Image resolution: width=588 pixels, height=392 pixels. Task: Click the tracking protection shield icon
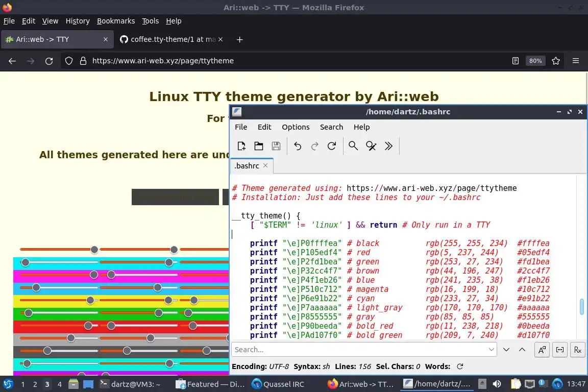[68, 61]
